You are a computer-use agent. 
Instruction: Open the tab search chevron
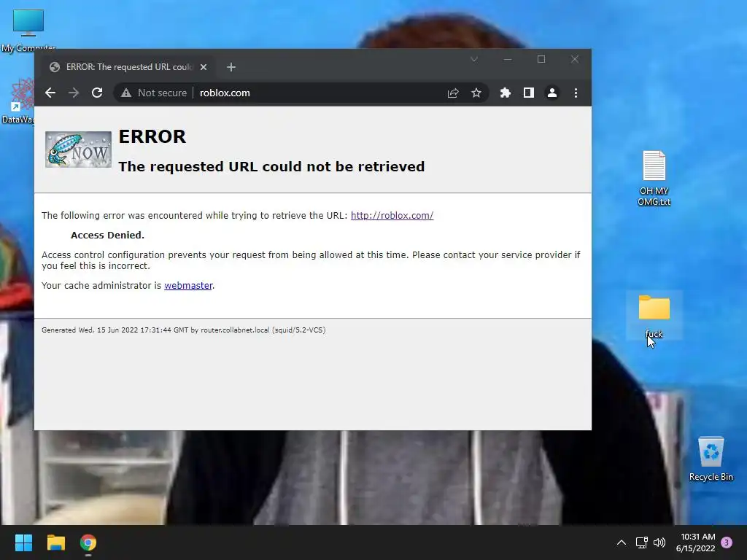[474, 60]
